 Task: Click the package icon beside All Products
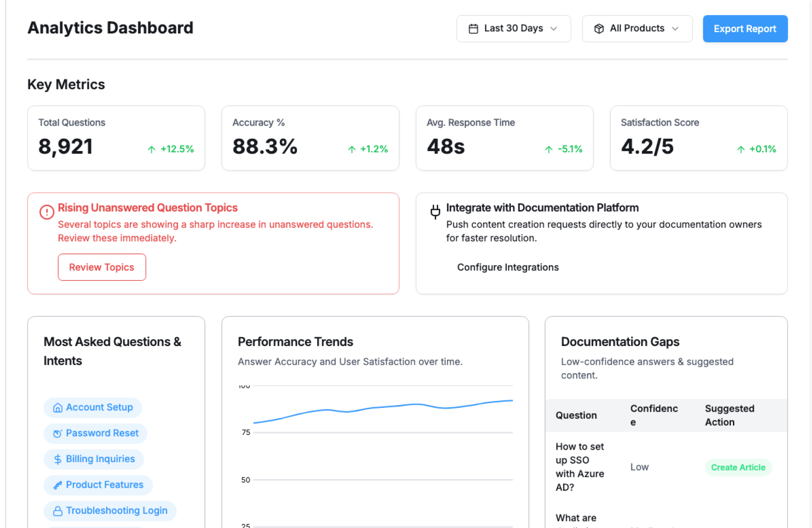(x=599, y=29)
